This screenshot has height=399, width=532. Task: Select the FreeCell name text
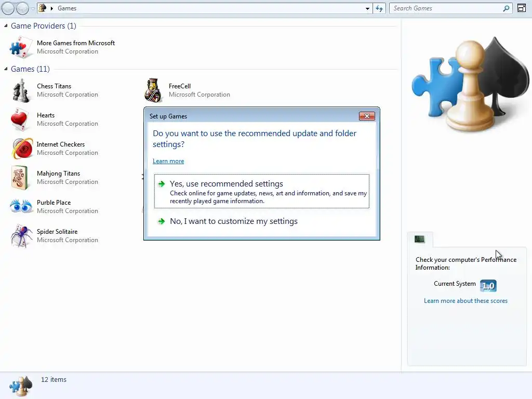179,86
